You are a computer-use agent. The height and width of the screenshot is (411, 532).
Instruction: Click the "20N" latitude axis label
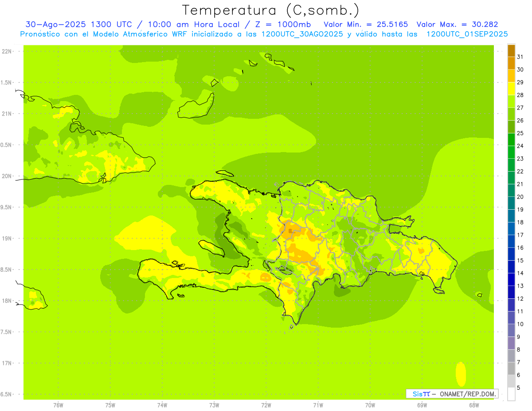(7, 176)
